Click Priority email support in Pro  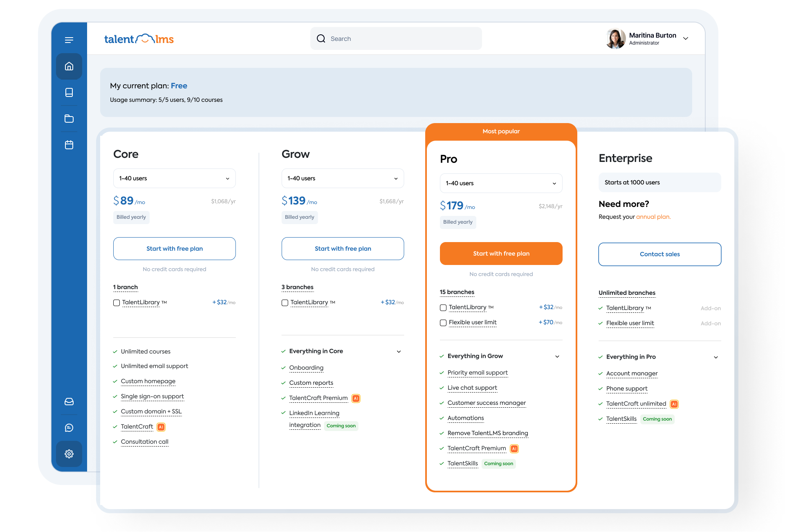(x=478, y=373)
